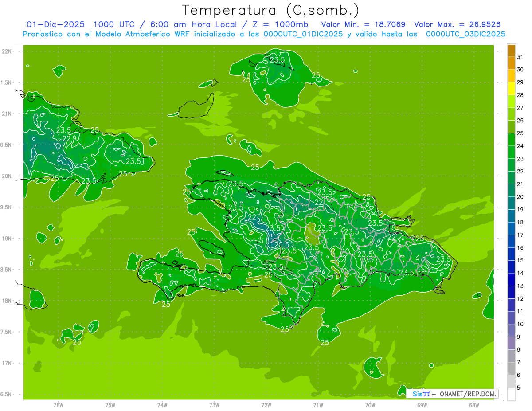Screen dimensions: 532x411
Task: Click latitude label '19N'
Action: (x=7, y=238)
